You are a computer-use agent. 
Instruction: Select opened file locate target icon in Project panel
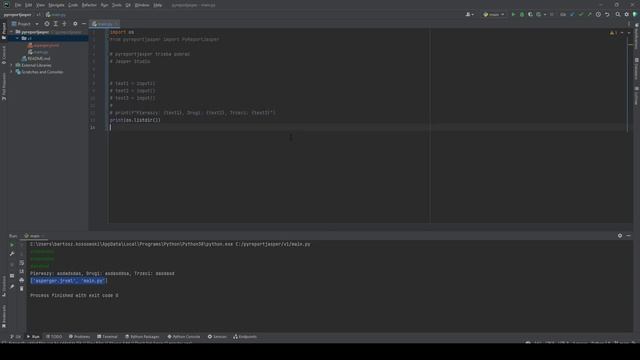point(47,24)
